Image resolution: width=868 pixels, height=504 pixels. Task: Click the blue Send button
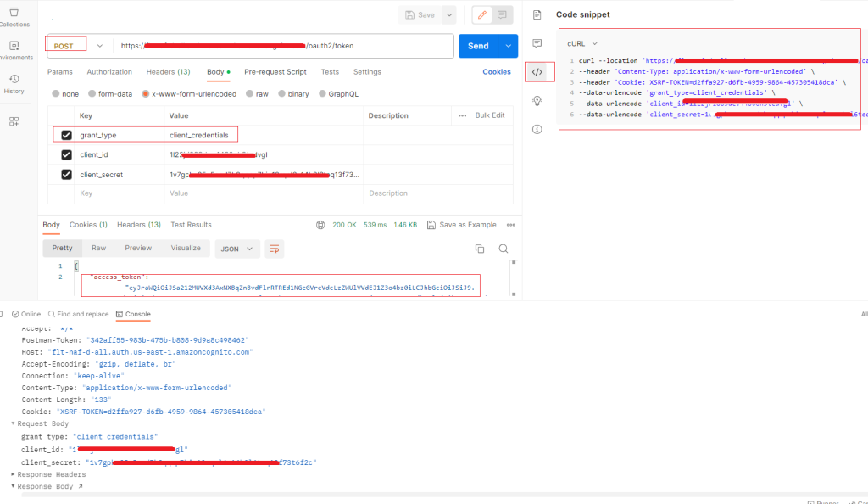click(478, 46)
